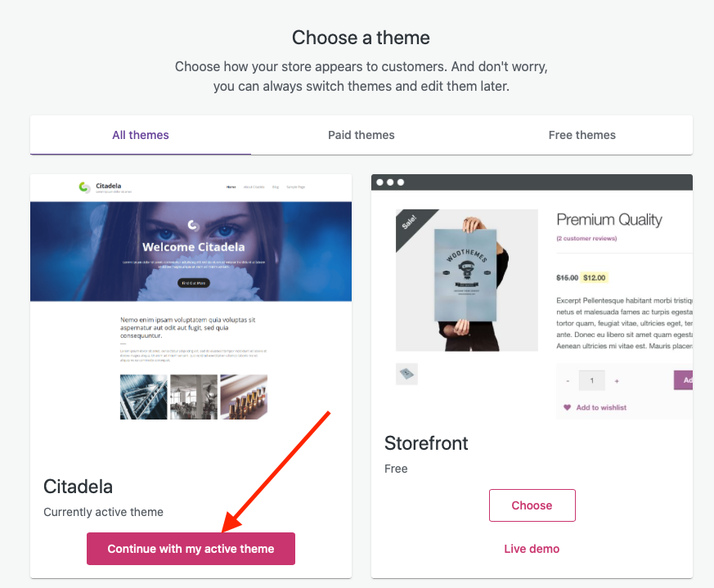Click About Citadela in preview navigation
Viewport: 714px width, 588px height.
pos(253,187)
